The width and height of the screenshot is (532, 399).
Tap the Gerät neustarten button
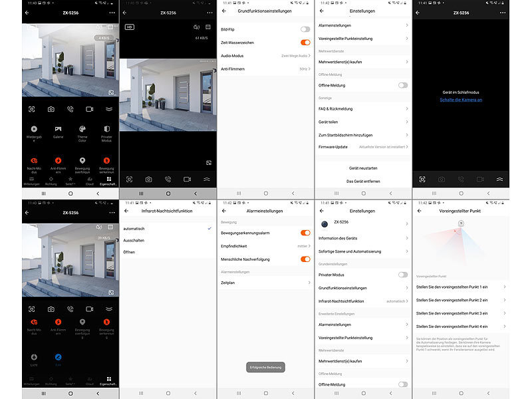tap(363, 168)
